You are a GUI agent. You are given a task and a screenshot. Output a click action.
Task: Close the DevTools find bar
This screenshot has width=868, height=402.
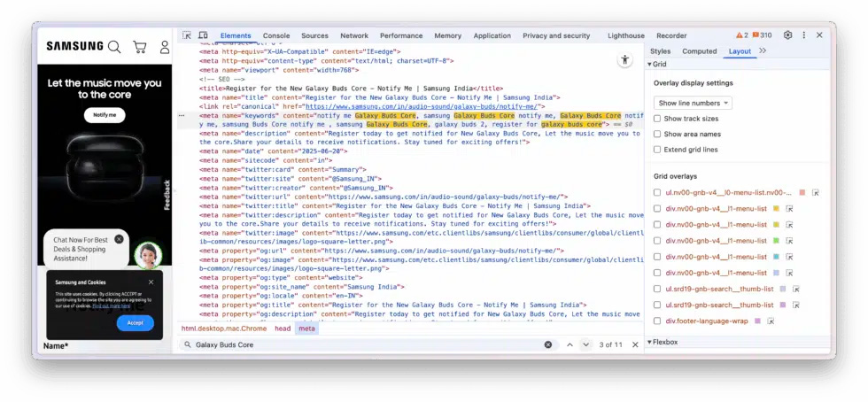click(635, 344)
